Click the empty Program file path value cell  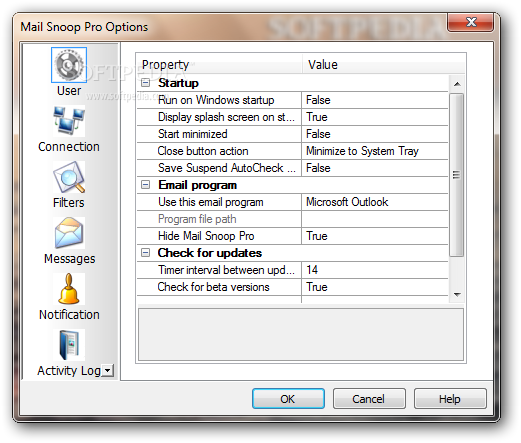tap(375, 219)
